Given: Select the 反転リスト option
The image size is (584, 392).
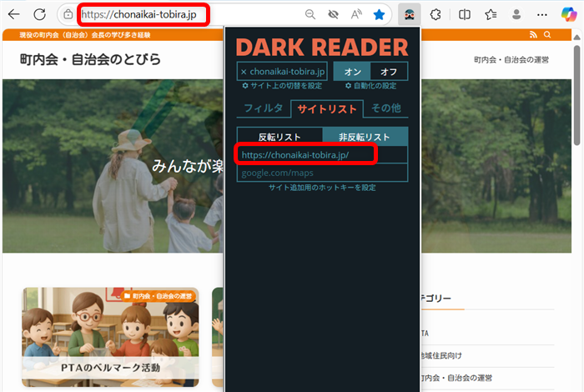Looking at the screenshot, I should point(279,137).
